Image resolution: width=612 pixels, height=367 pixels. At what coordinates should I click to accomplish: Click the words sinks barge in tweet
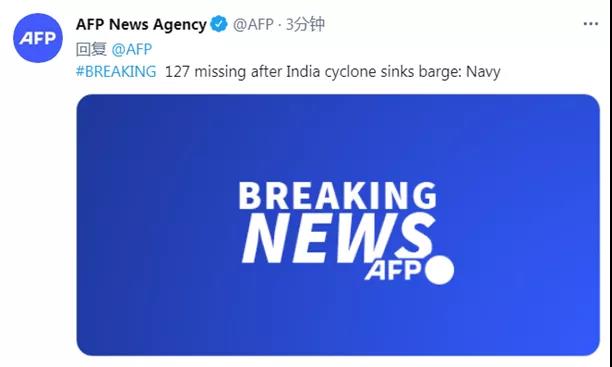(x=420, y=73)
